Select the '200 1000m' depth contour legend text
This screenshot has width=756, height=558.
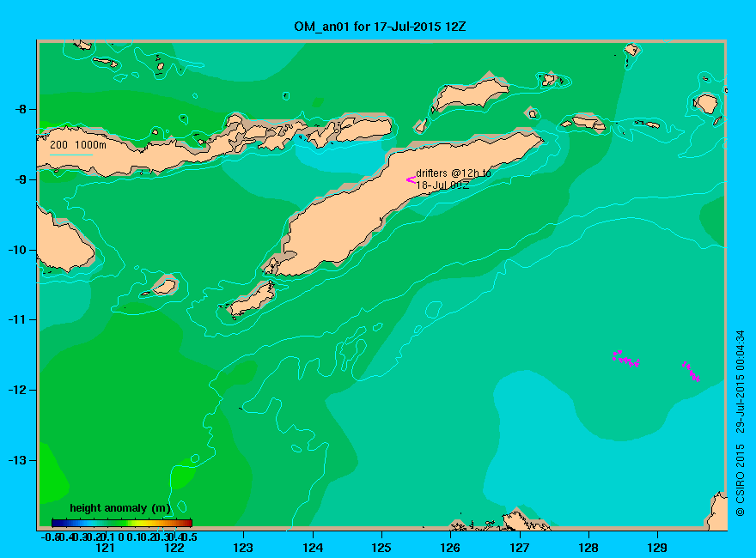[x=78, y=144]
